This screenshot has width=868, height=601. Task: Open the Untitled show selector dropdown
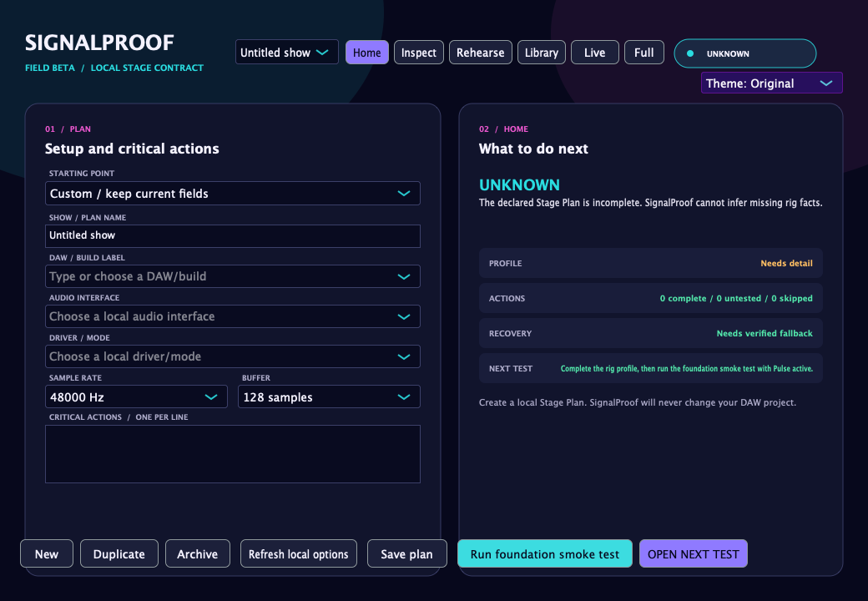pyautogui.click(x=287, y=53)
